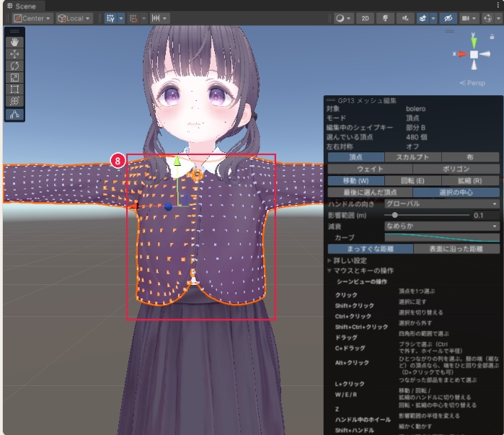Click the Scene panel three-dot menu
This screenshot has height=435, width=504.
click(498, 6)
